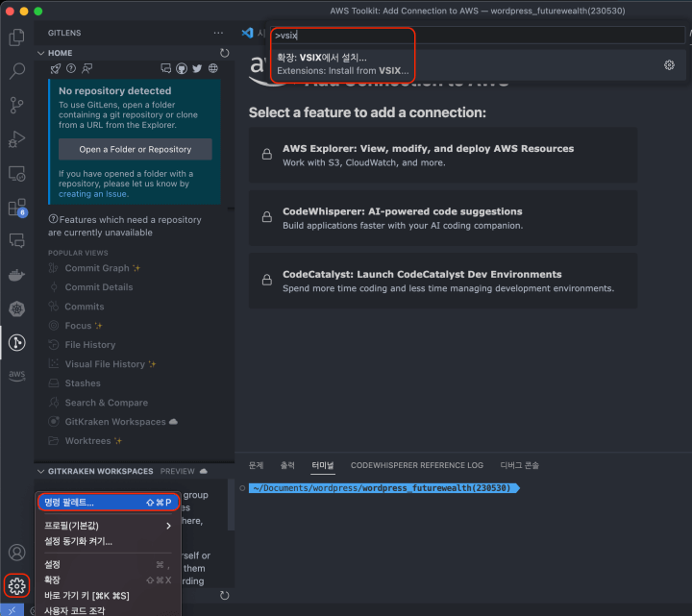Image resolution: width=692 pixels, height=616 pixels.
Task: Open 사용자 코드 조각 menu entry
Action: click(x=108, y=610)
